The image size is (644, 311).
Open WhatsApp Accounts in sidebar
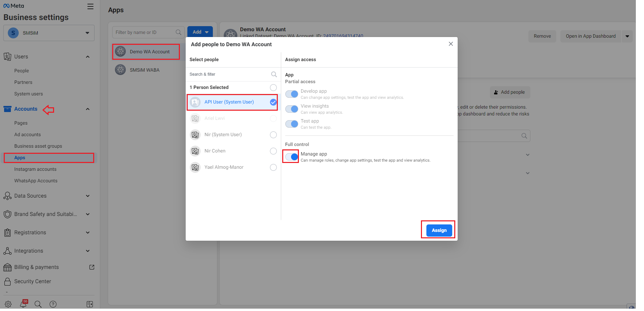[36, 181]
